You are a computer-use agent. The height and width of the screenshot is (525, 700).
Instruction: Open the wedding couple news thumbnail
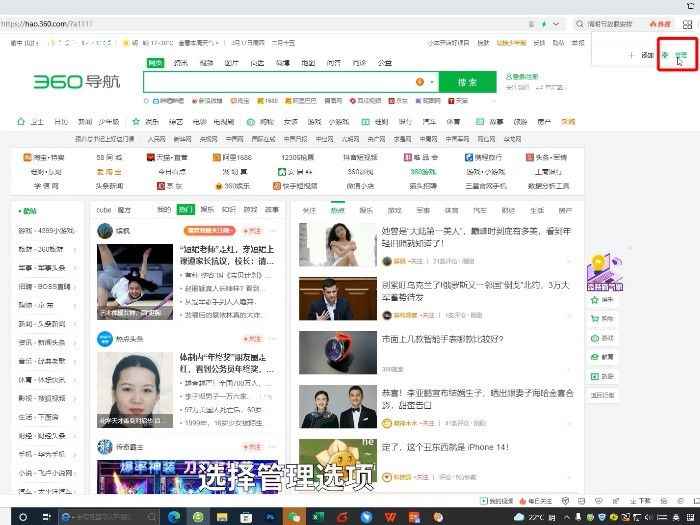(338, 407)
